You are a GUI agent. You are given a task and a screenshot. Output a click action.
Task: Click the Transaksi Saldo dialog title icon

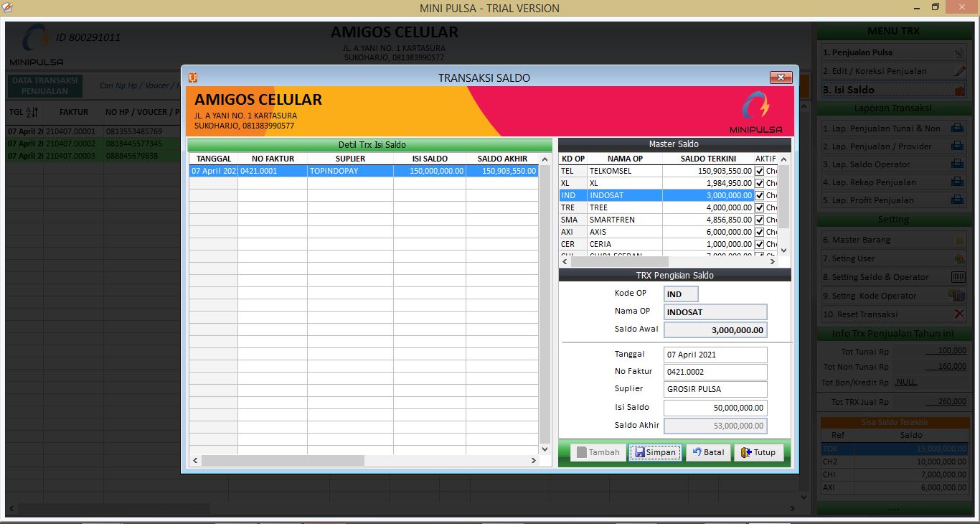click(x=192, y=77)
